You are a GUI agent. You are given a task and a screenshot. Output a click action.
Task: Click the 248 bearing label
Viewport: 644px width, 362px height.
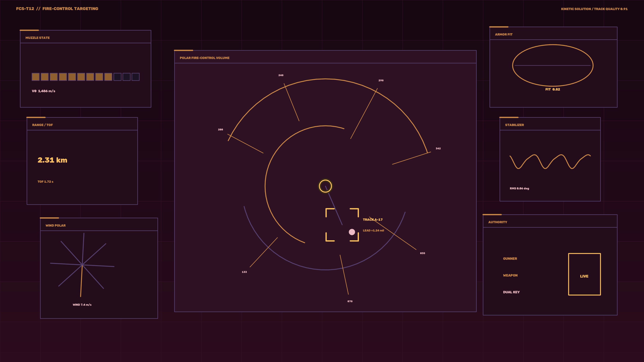point(281,75)
